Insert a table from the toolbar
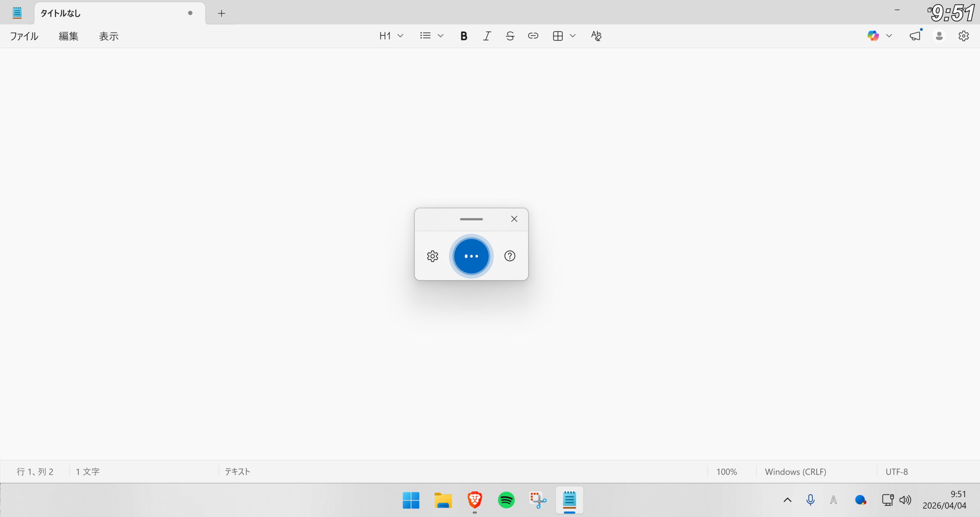Screen dimensions: 980x517 point(558,36)
